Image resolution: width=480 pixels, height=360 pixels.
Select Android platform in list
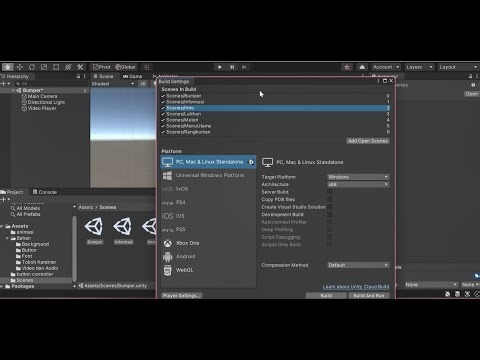208,256
